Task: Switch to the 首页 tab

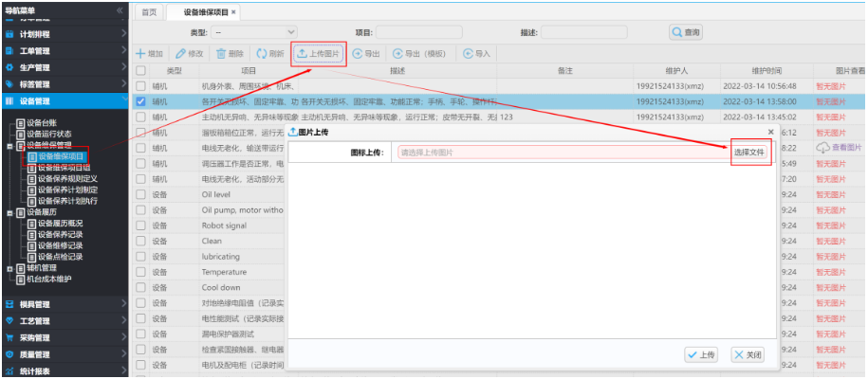Action: pos(149,12)
